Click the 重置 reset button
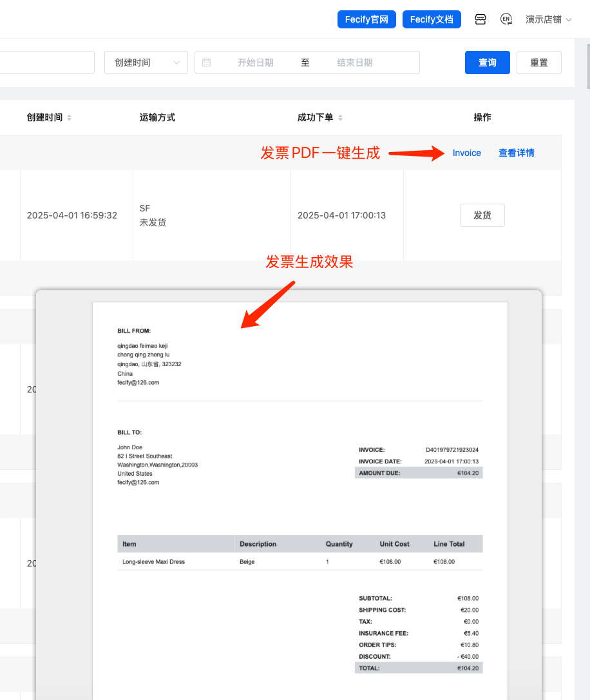The height and width of the screenshot is (700, 590). [538, 63]
